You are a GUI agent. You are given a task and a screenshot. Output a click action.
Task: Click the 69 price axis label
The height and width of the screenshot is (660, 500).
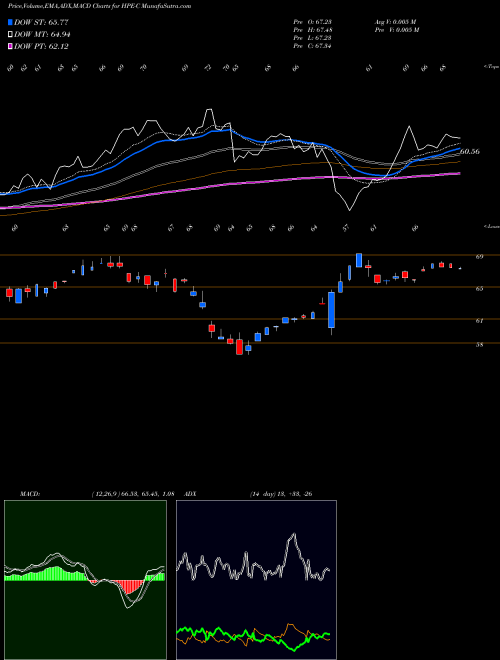(x=479, y=256)
